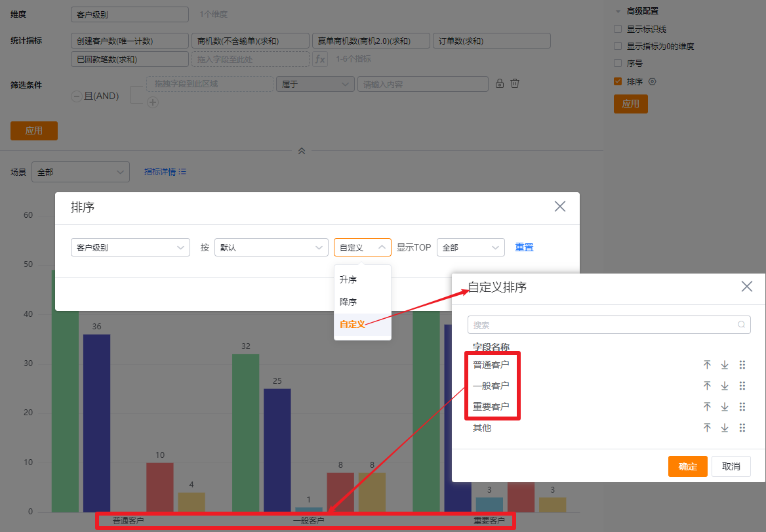Viewport: 766px width, 532px height.
Task: Click green bar labeled 32
Action: (246, 433)
